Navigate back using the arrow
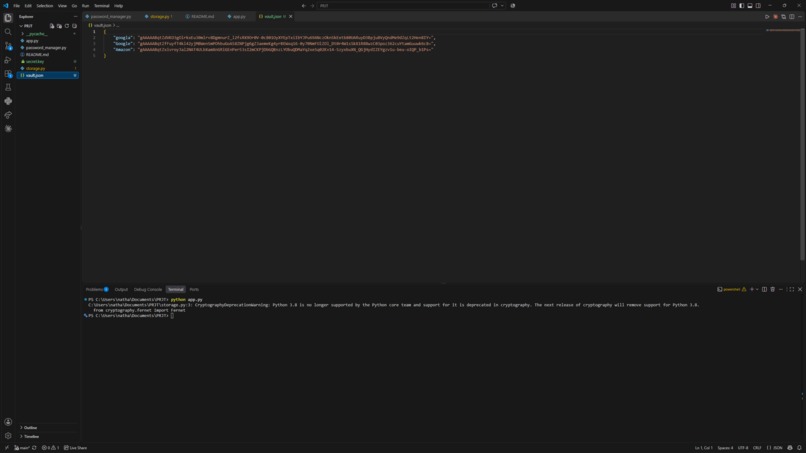 point(303,6)
